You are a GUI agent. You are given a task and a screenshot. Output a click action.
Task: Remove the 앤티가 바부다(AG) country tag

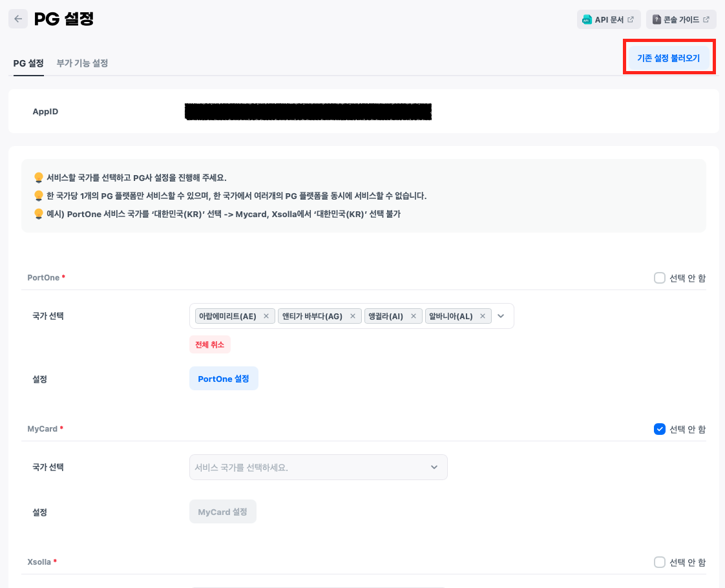pos(352,316)
